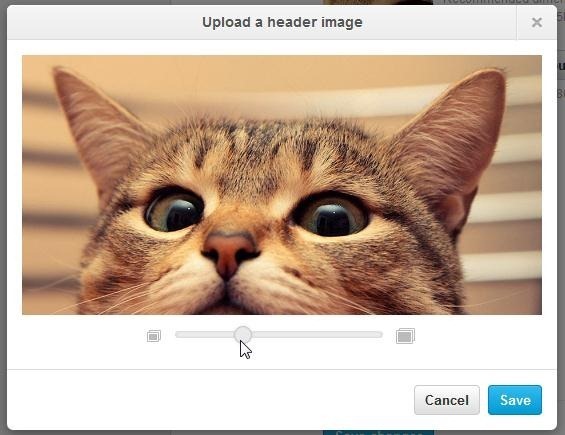This screenshot has height=435, width=565.
Task: Click the recommended dimensions text behind dialog
Action: [x=501, y=2]
